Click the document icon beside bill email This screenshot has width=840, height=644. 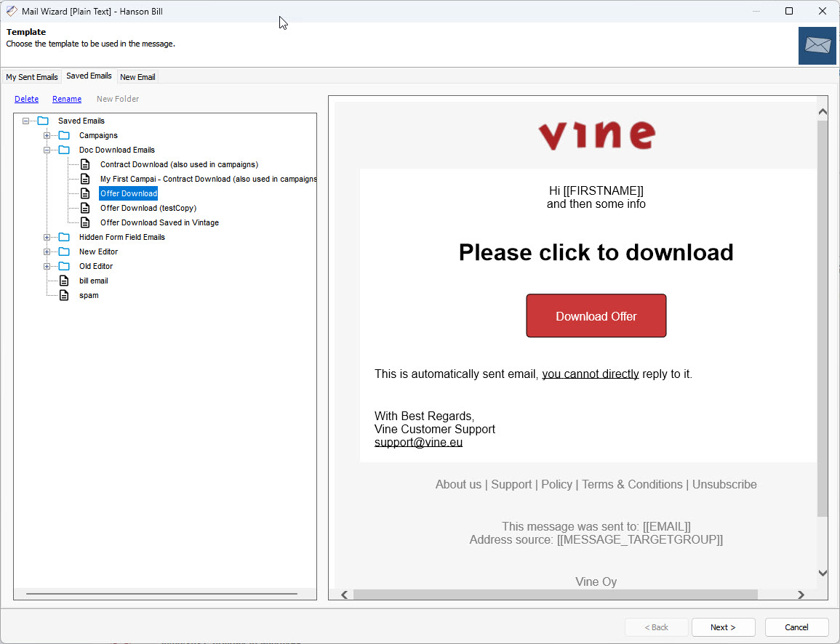click(x=64, y=281)
